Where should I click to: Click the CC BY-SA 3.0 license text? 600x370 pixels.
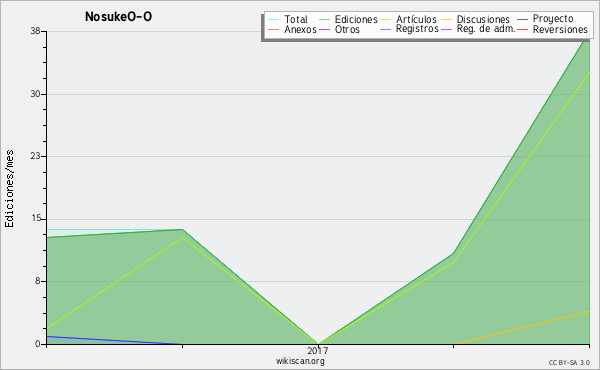[569, 363]
